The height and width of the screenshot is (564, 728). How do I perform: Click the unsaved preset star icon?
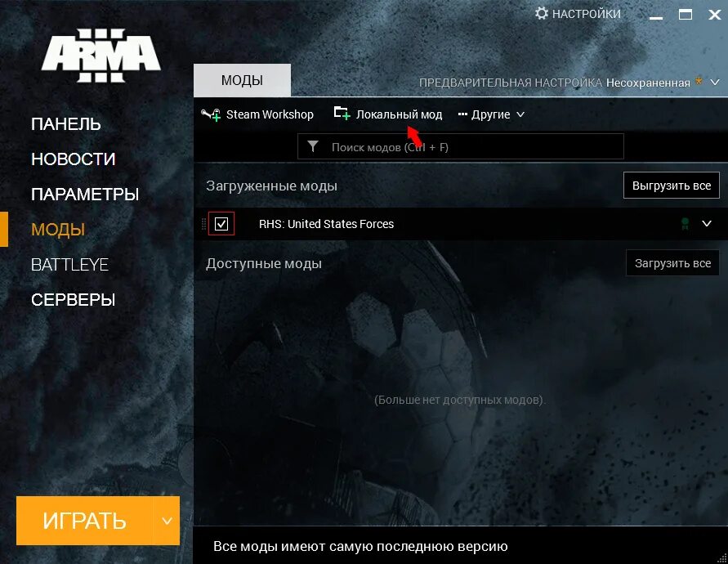click(699, 82)
